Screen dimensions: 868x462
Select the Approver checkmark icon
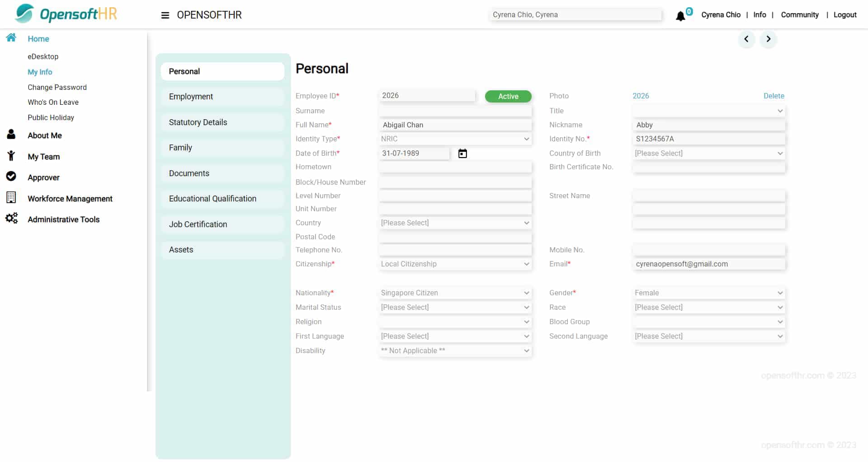click(x=11, y=176)
